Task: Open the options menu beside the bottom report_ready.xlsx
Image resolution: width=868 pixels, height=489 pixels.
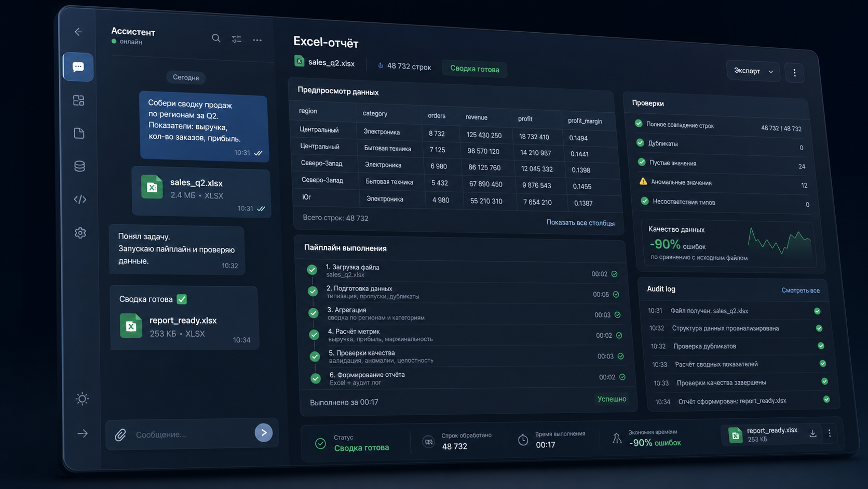Action: pos(830,433)
